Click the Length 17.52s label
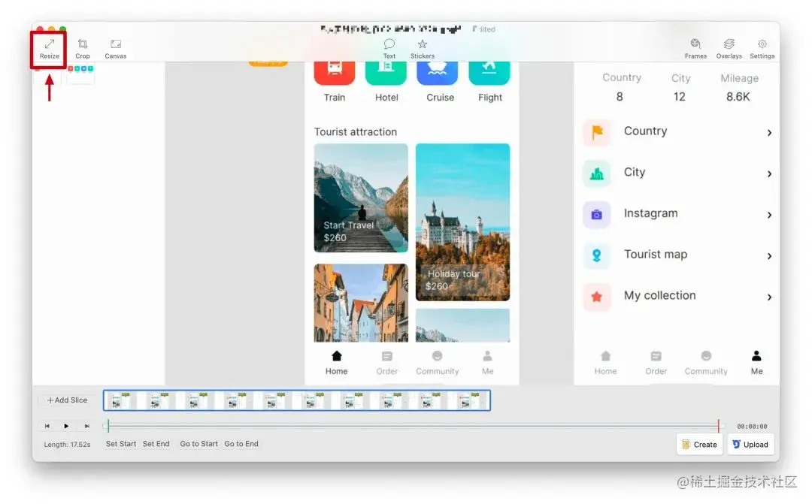Viewport: 812px width, 504px height. click(x=68, y=445)
